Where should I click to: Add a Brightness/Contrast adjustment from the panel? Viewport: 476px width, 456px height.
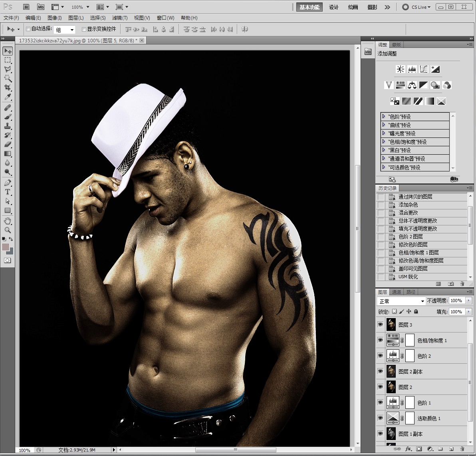[400, 69]
